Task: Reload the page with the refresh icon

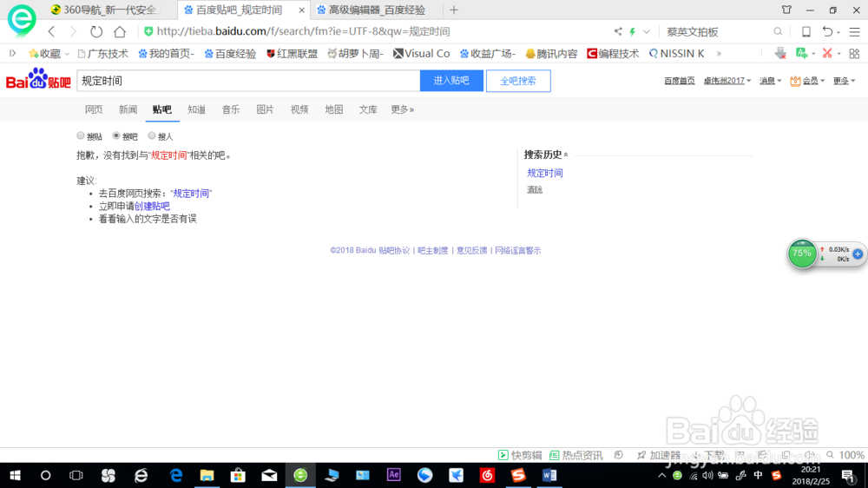Action: [96, 31]
